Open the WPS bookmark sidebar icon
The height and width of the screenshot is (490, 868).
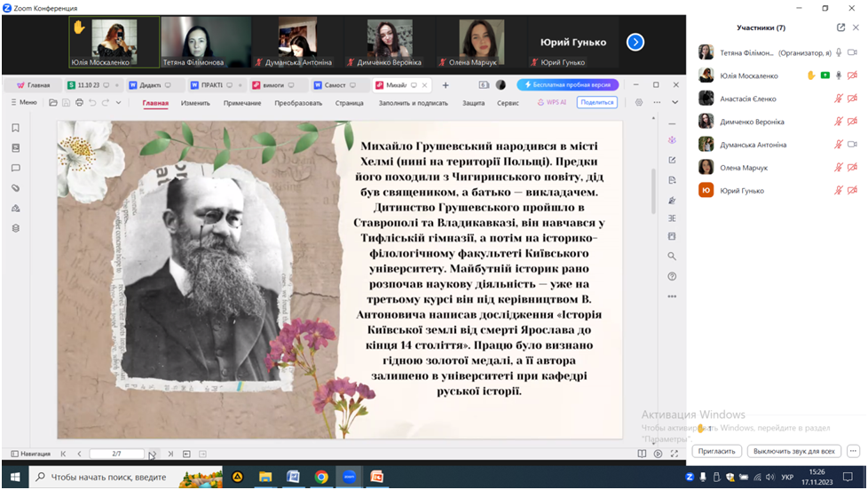coord(15,128)
